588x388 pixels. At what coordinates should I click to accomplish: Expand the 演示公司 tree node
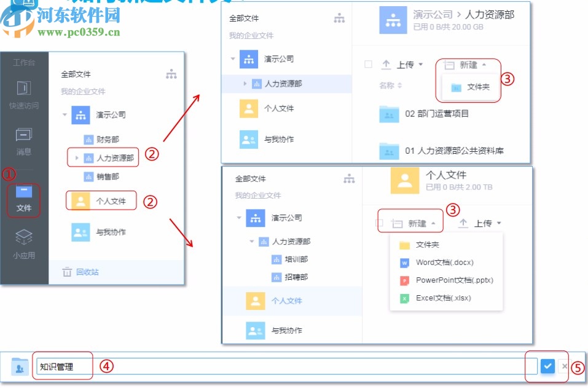pos(63,115)
